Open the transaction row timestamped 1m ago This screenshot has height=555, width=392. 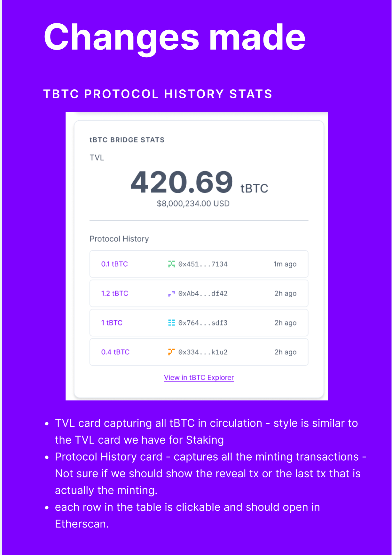point(199,264)
